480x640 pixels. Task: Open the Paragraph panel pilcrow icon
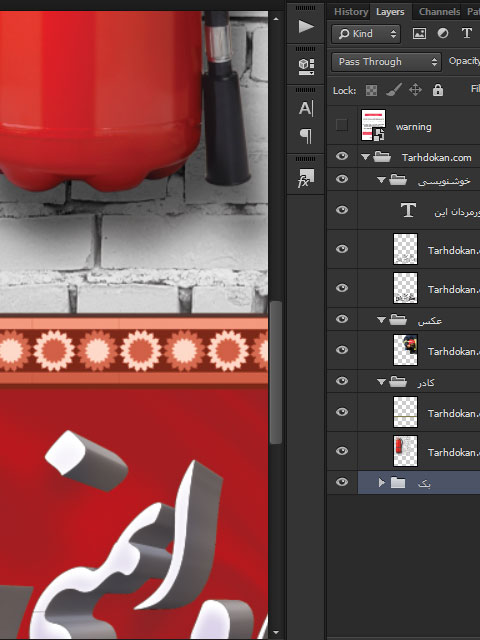click(306, 136)
